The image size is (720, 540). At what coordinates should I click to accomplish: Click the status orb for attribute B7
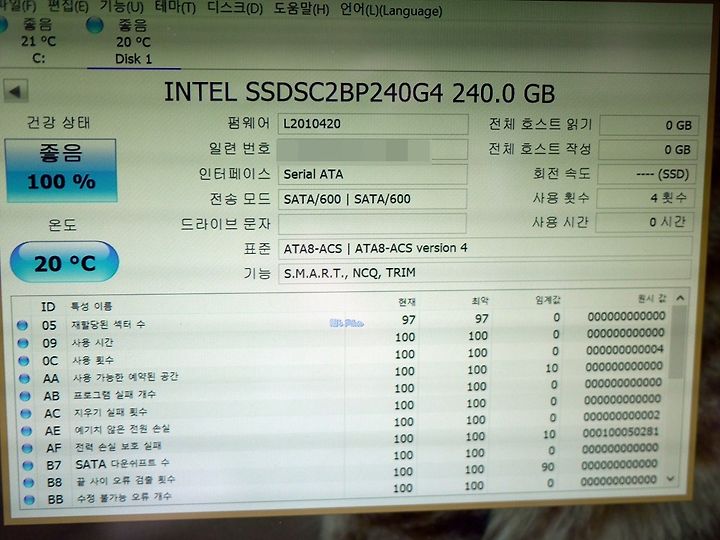point(28,465)
